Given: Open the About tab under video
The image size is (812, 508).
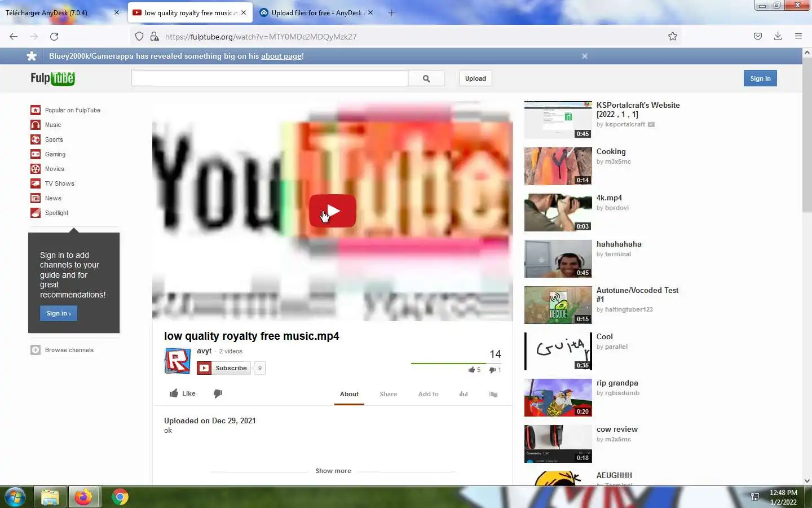Looking at the screenshot, I should pyautogui.click(x=349, y=394).
